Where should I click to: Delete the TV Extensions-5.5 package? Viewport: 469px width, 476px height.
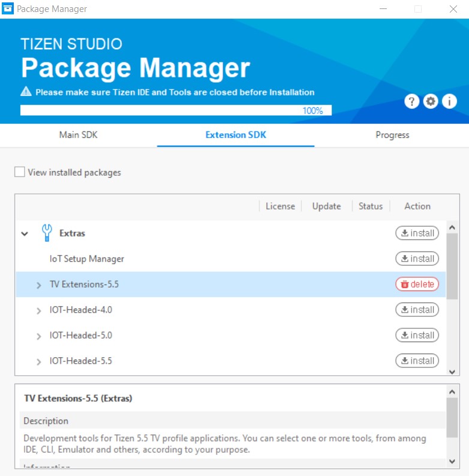417,285
